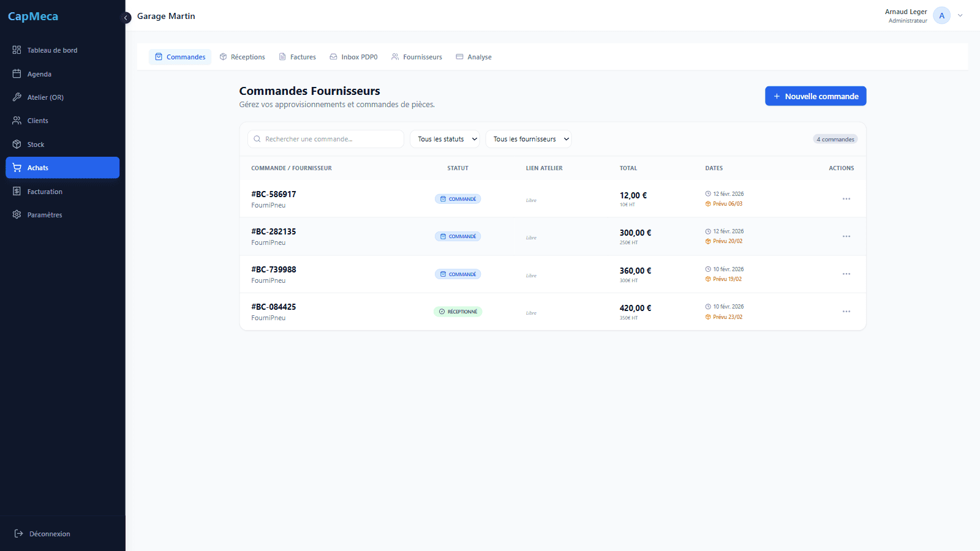Click the Agenda calendar icon in sidebar
Image resolution: width=980 pixels, height=551 pixels.
(x=17, y=74)
